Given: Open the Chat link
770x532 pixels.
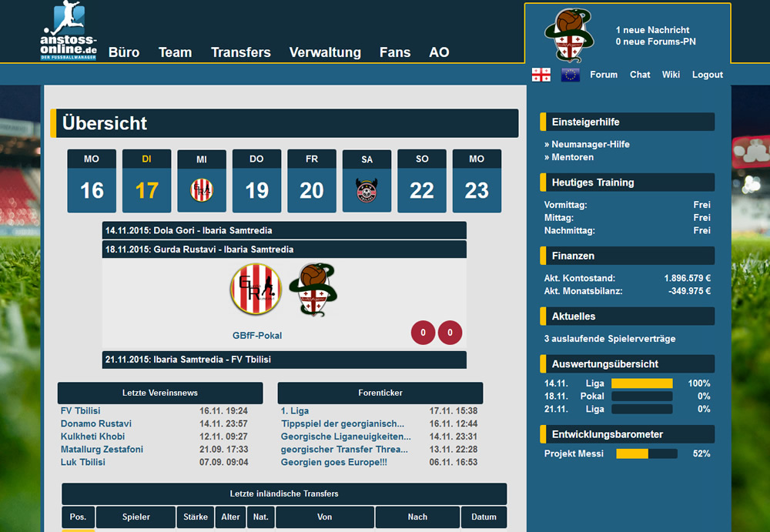Looking at the screenshot, I should coord(640,75).
